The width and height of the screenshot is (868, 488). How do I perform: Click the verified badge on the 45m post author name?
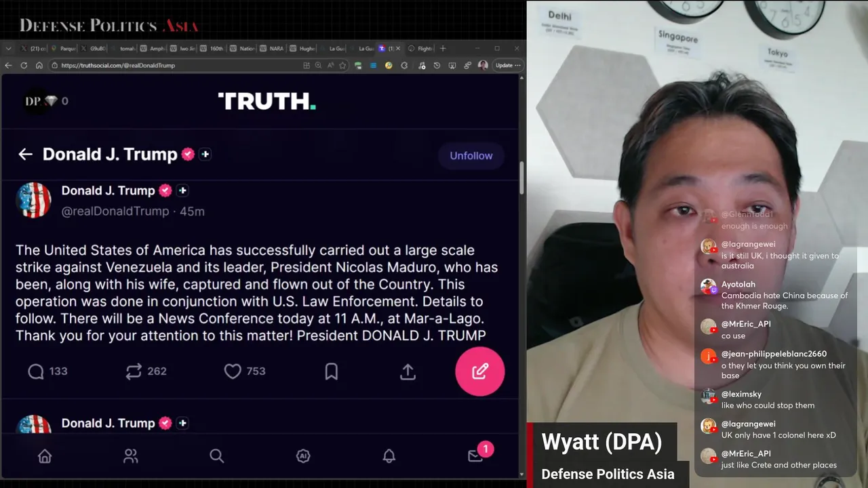click(165, 190)
